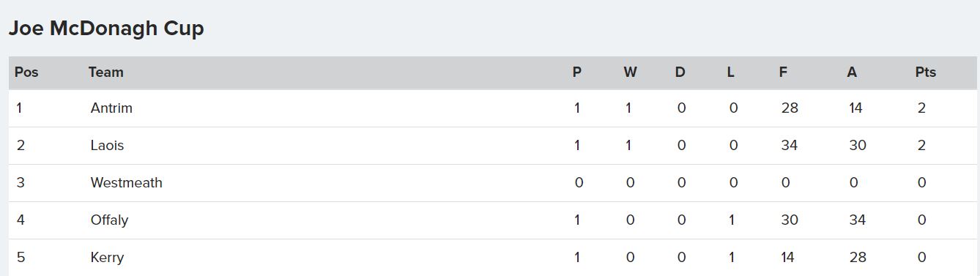Click Kerry's position number 5
The width and height of the screenshot is (980, 276).
point(21,257)
